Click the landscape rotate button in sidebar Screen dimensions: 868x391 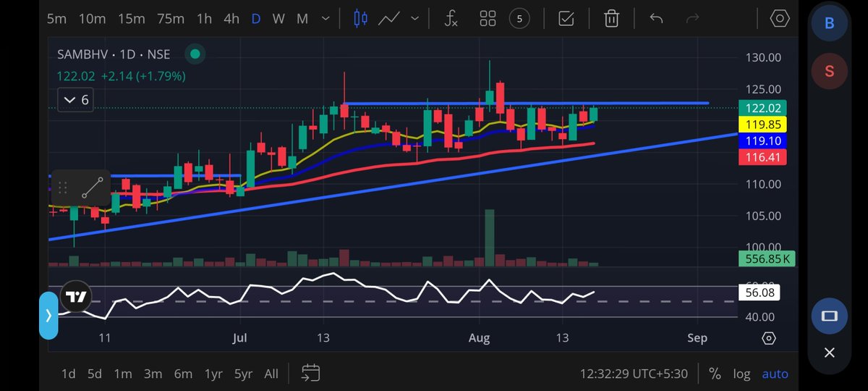tap(830, 316)
